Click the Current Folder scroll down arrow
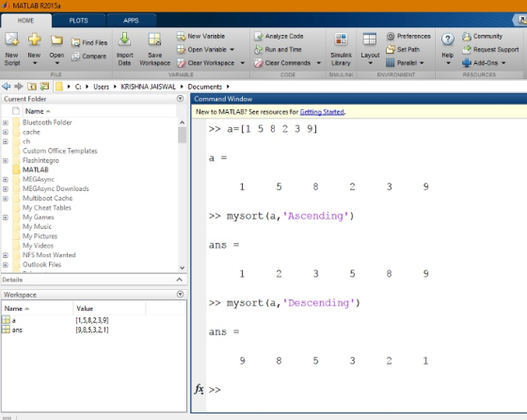This screenshot has height=420, width=527. [182, 268]
